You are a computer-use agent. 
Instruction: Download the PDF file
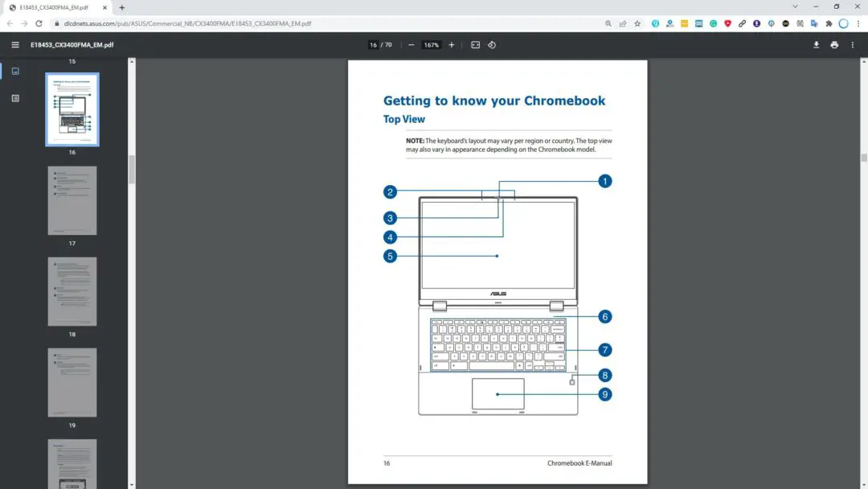point(816,45)
